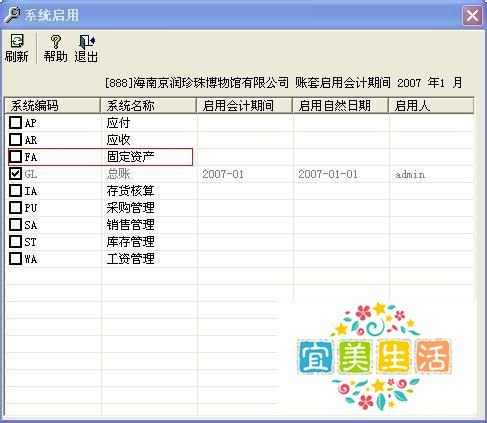
Task: Uncheck the GL 总账 checkbox
Action: (x=15, y=174)
